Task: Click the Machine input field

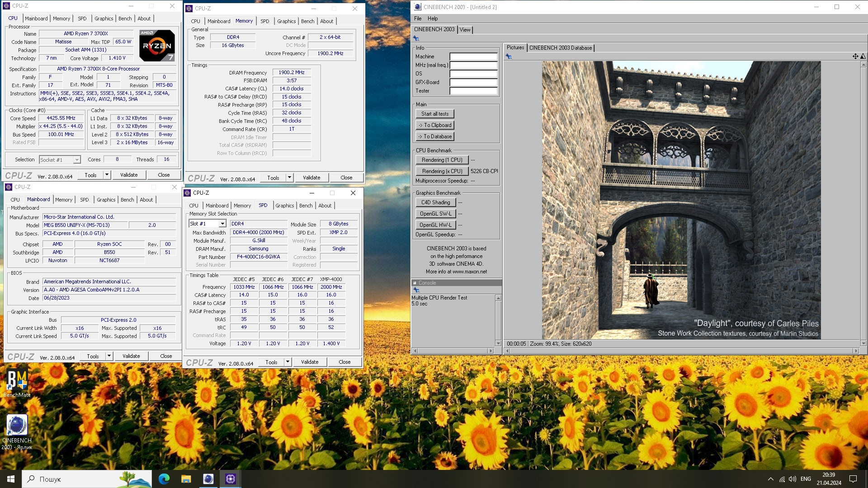Action: point(473,56)
